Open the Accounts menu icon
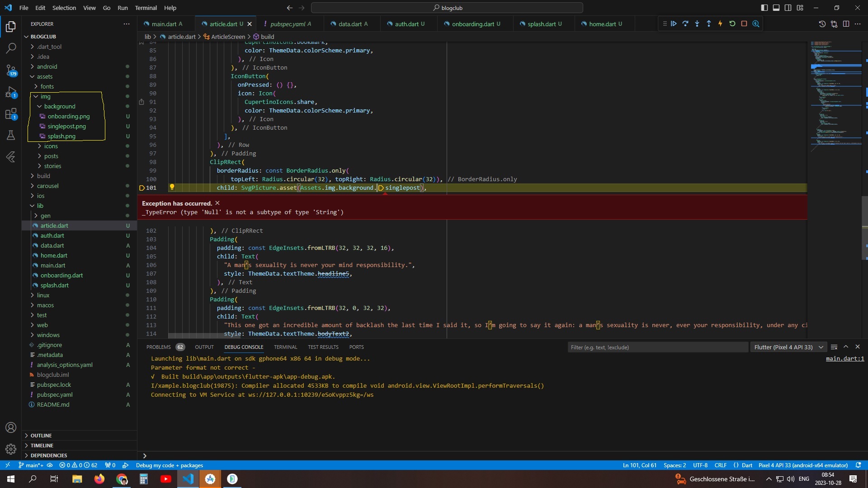 coord(11,427)
